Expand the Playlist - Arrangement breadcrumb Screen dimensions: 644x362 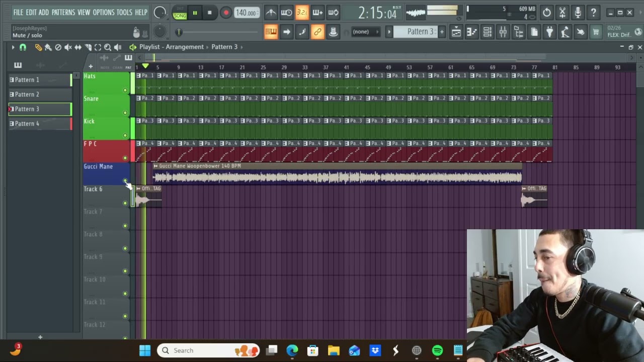pos(172,47)
